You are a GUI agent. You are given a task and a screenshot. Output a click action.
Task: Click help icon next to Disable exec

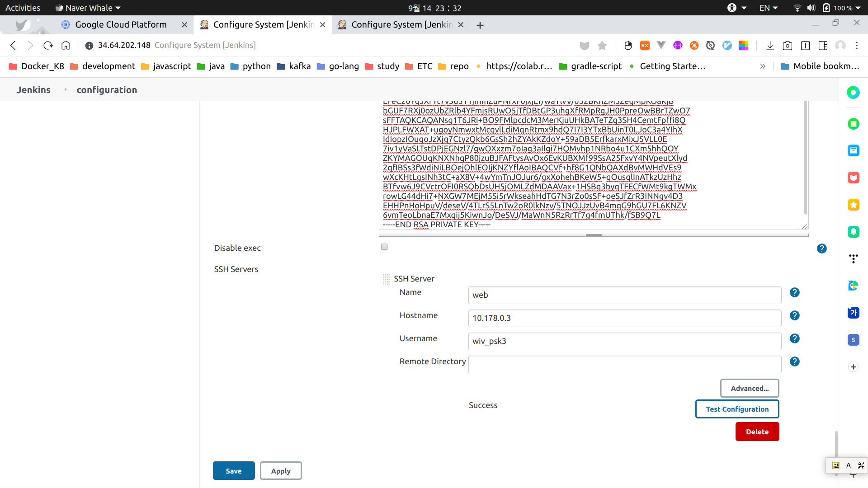[x=821, y=249]
